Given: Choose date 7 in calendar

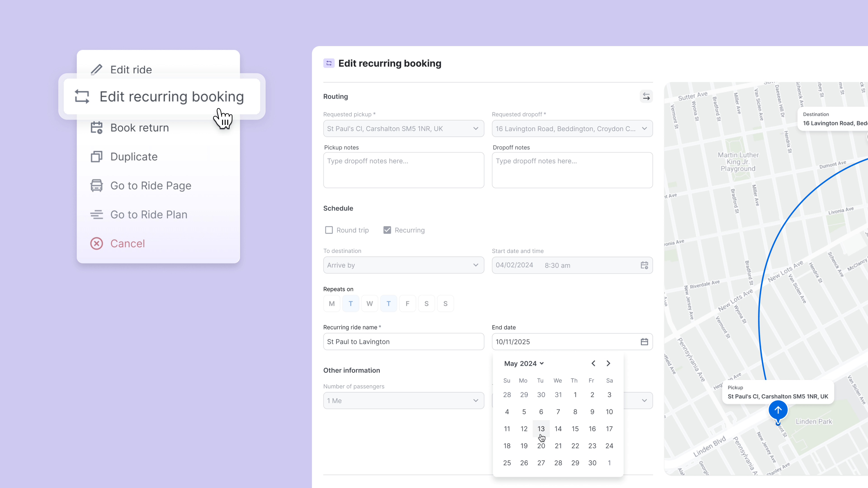Looking at the screenshot, I should (x=558, y=412).
